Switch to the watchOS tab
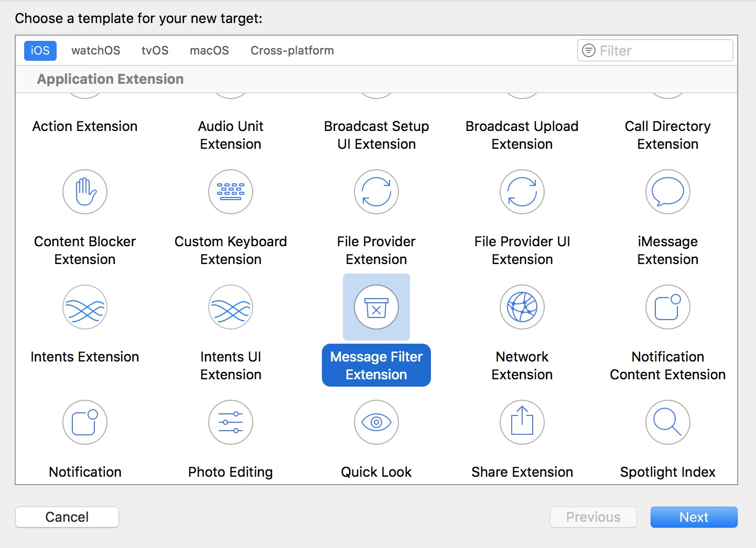This screenshot has width=756, height=548. tap(96, 51)
